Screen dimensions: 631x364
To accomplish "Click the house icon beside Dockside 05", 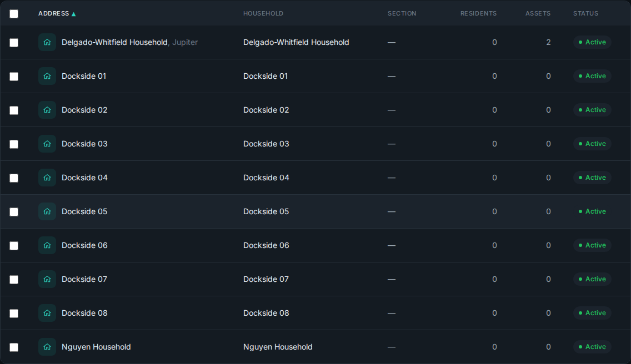I will coord(47,211).
